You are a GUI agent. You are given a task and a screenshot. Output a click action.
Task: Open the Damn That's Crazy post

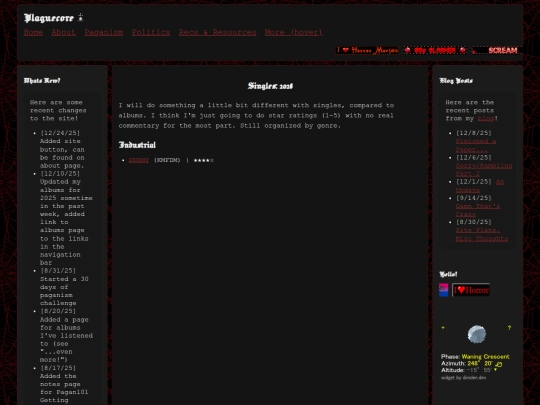coord(478,210)
